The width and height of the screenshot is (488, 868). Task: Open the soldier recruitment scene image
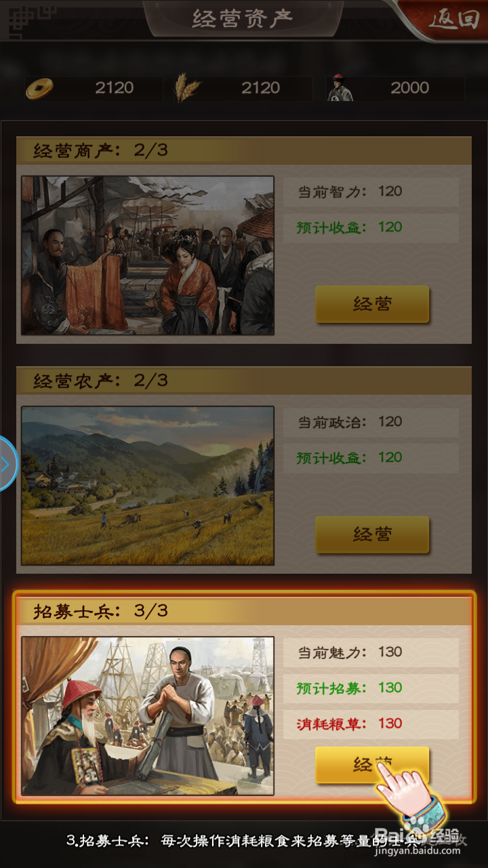[148, 715]
